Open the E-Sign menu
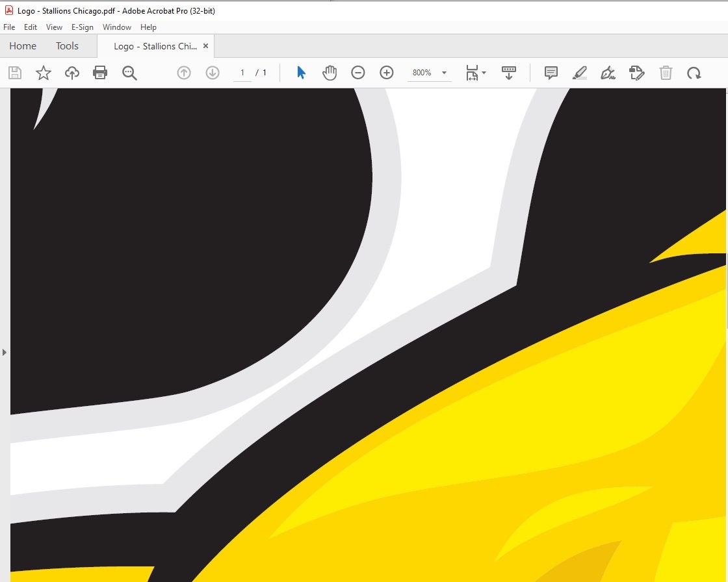The height and width of the screenshot is (582, 728). tap(82, 27)
